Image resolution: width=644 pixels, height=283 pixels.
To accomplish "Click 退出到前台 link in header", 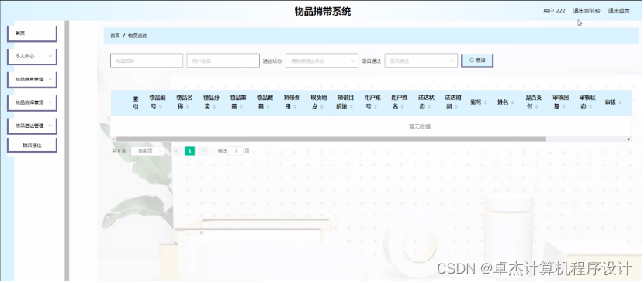I will pos(587,11).
